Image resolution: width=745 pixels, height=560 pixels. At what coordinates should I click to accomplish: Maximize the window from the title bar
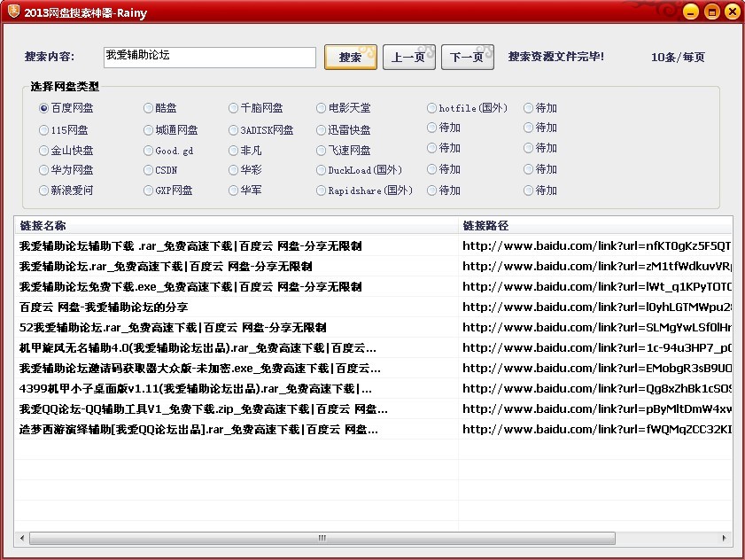pyautogui.click(x=711, y=12)
